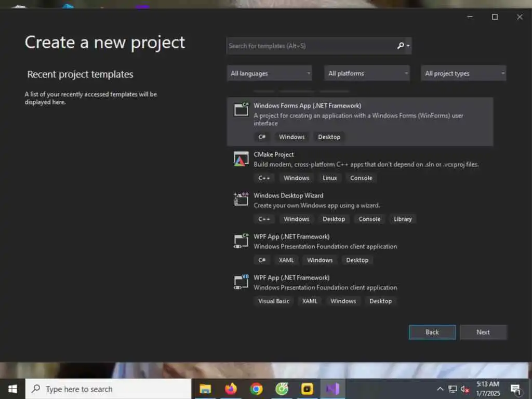
Task: Click the Windows Desktop Wizard template icon
Action: pyautogui.click(x=241, y=199)
